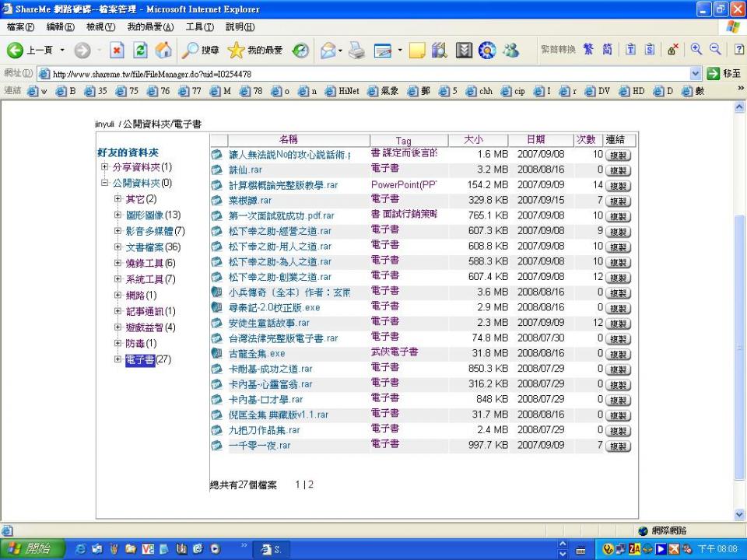Click the vertical scrollbar down arrow

click(x=739, y=514)
